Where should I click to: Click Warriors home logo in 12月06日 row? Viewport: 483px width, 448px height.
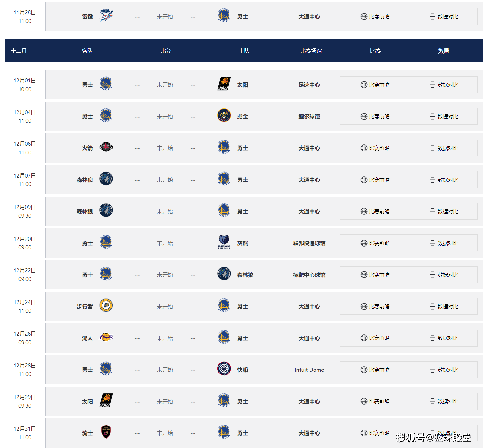[224, 147]
